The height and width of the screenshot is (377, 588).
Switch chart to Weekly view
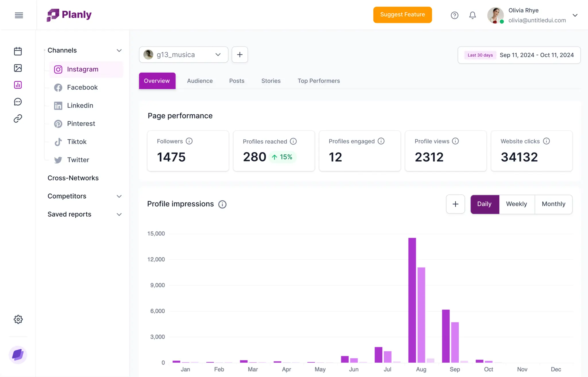516,204
